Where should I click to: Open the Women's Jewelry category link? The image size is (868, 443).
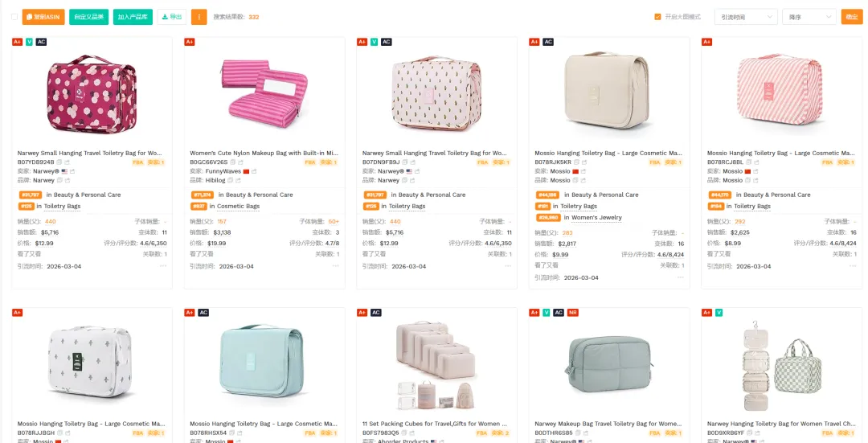596,218
